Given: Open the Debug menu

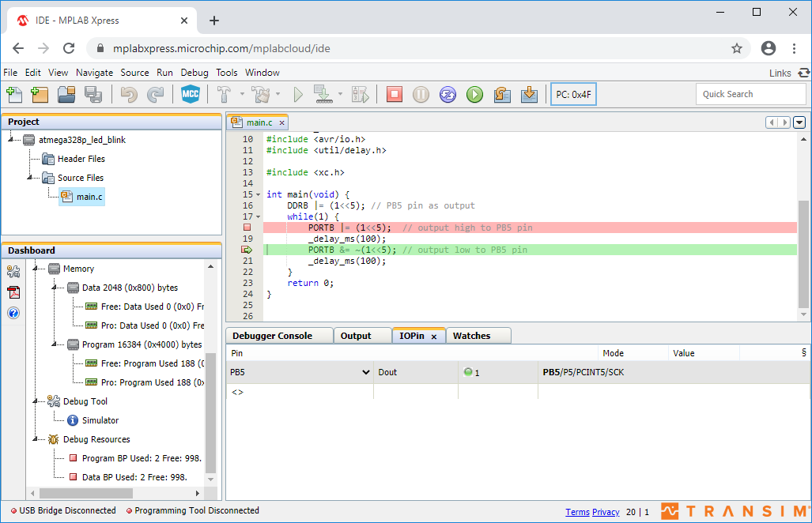Looking at the screenshot, I should tap(195, 73).
